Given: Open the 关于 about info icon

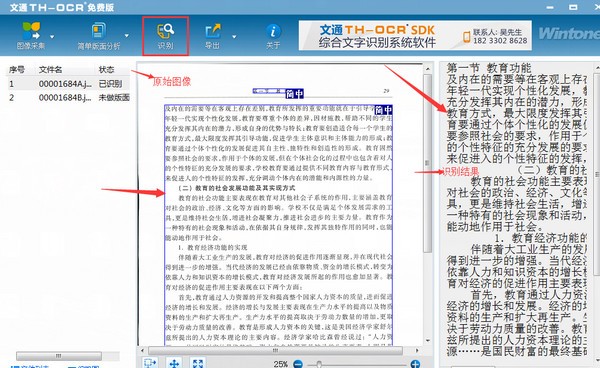Looking at the screenshot, I should (x=273, y=31).
